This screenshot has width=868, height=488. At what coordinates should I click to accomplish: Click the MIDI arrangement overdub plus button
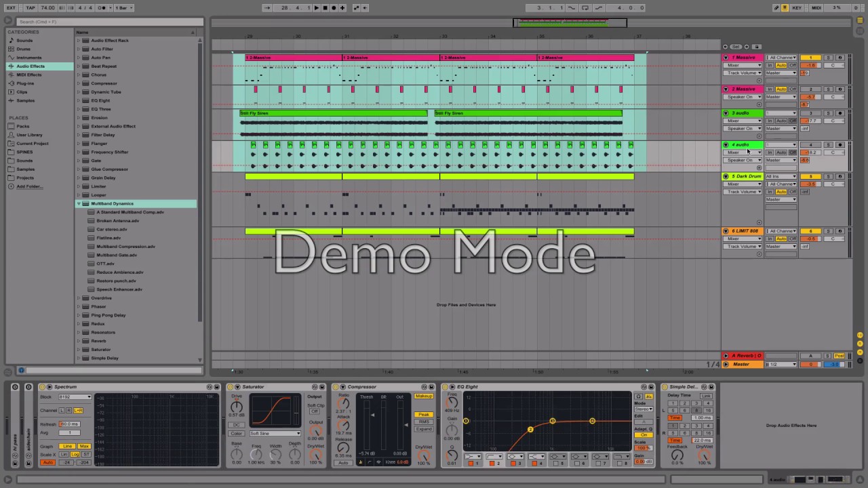[342, 7]
